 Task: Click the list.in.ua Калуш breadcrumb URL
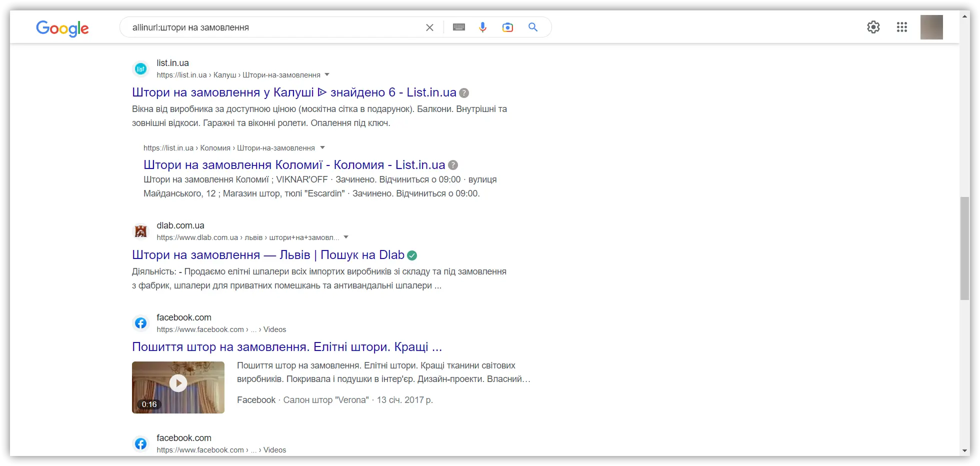(238, 75)
